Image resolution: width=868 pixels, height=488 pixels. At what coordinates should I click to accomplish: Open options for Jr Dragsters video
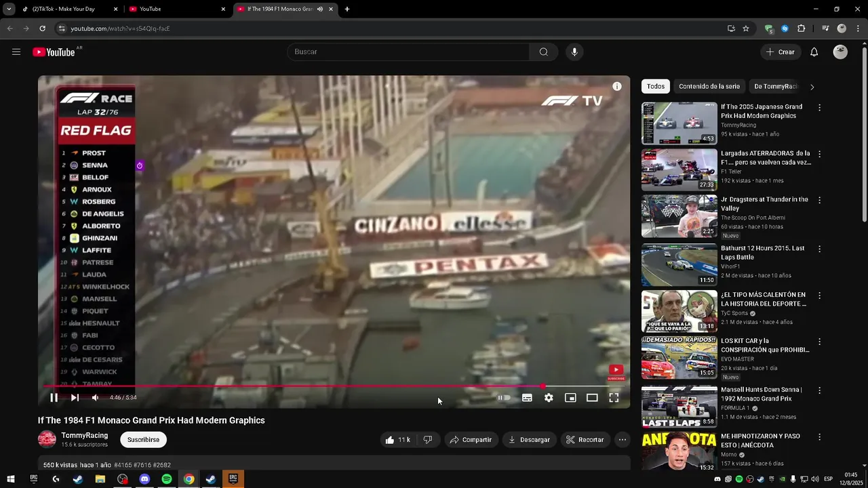pos(819,201)
